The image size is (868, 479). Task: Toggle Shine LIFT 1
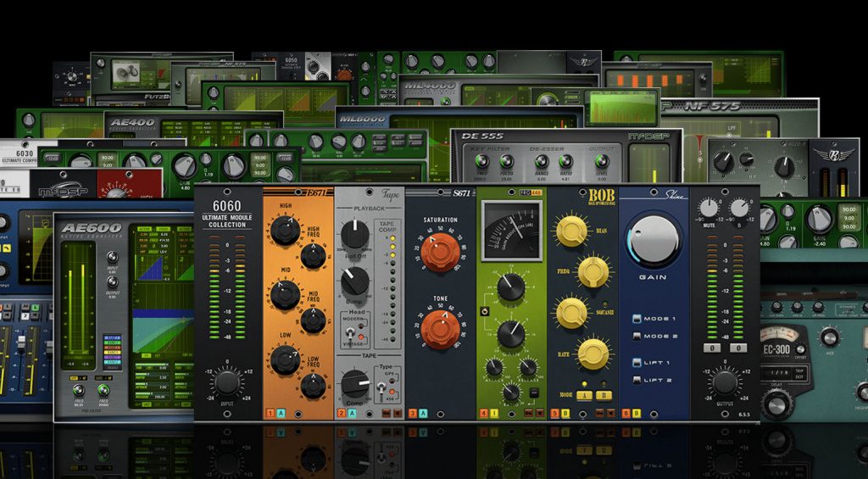click(x=637, y=363)
